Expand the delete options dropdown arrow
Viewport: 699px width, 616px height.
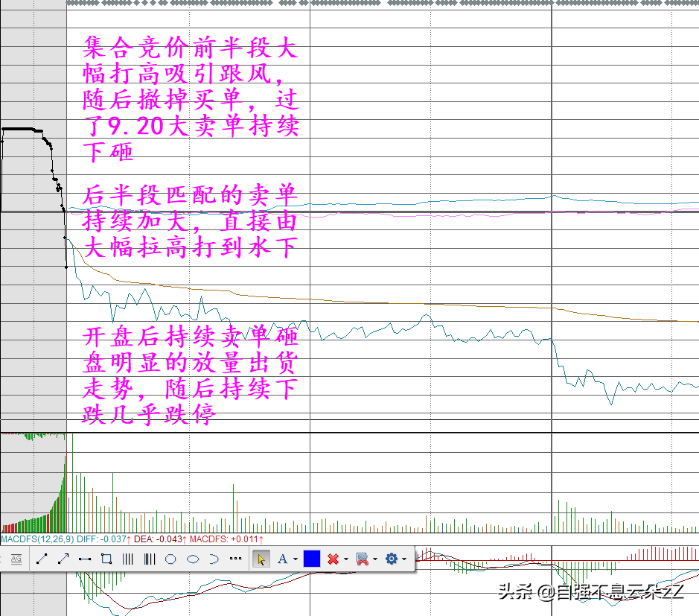(x=346, y=559)
